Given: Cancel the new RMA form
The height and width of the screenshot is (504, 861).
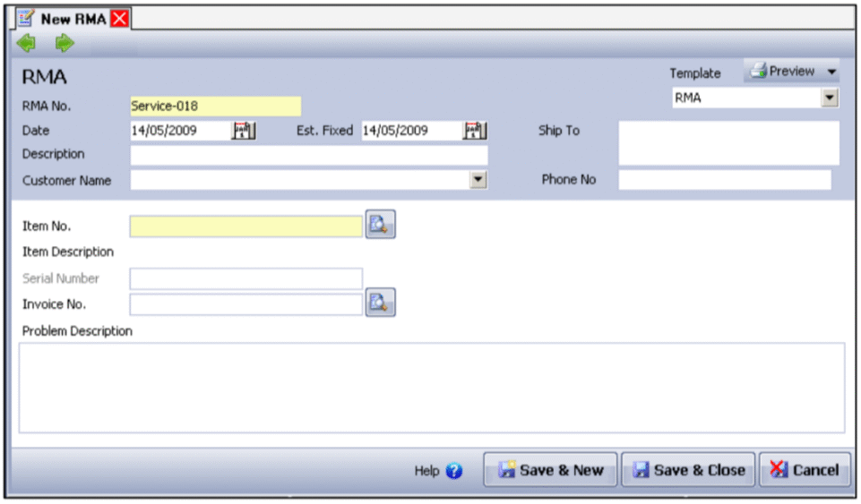Looking at the screenshot, I should [805, 470].
